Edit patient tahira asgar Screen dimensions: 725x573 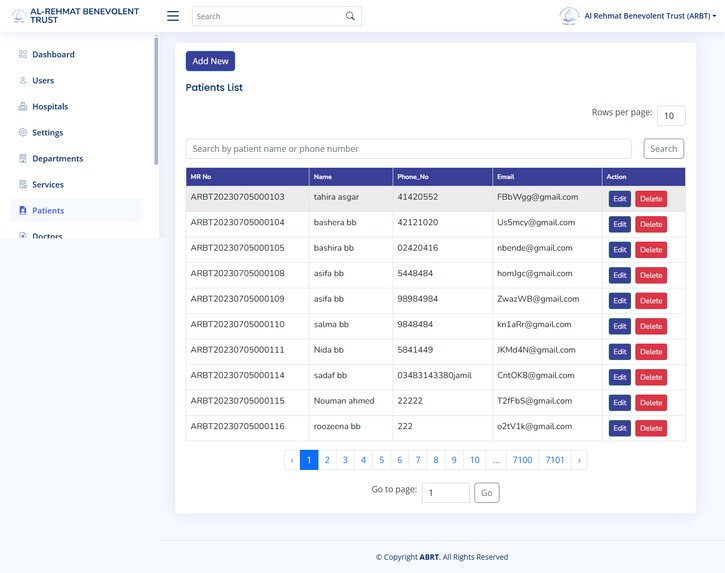click(x=620, y=199)
